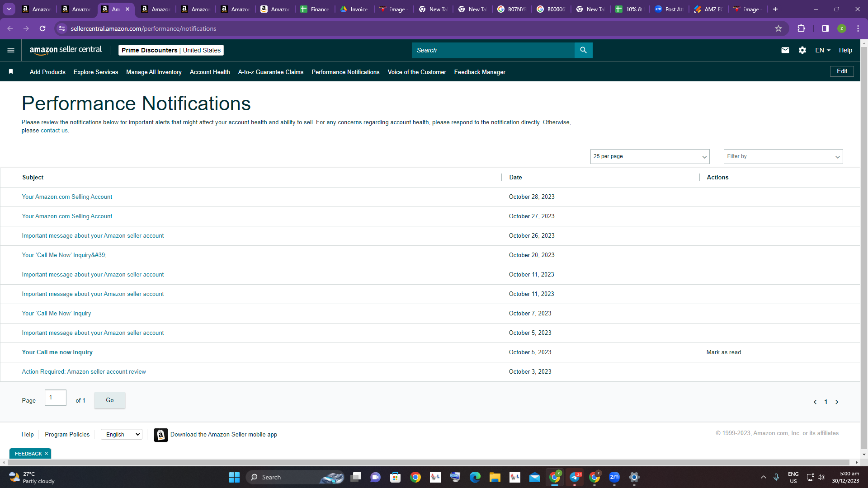Switch to the Finance browser tab
Screen dimensions: 868x488
coord(315,9)
